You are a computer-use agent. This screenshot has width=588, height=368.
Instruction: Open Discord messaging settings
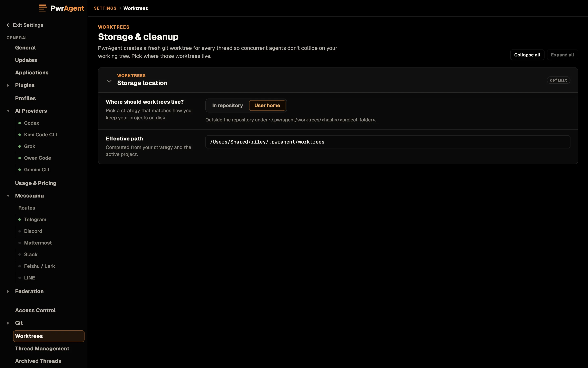tap(33, 231)
